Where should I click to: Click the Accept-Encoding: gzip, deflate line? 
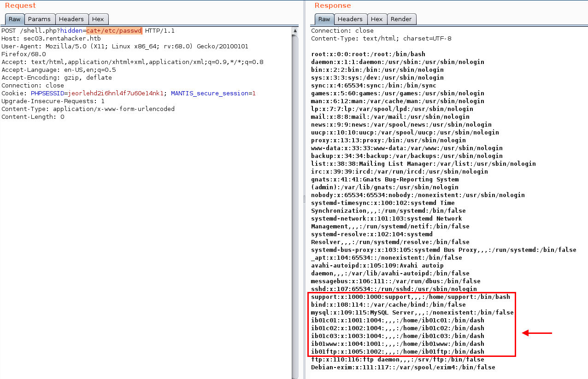click(57, 78)
